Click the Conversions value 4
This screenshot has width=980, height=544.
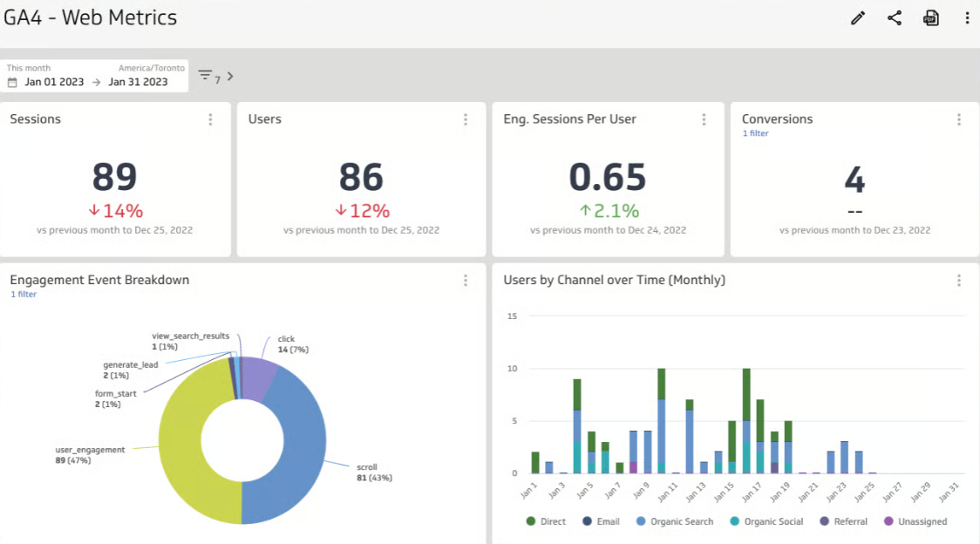click(854, 180)
